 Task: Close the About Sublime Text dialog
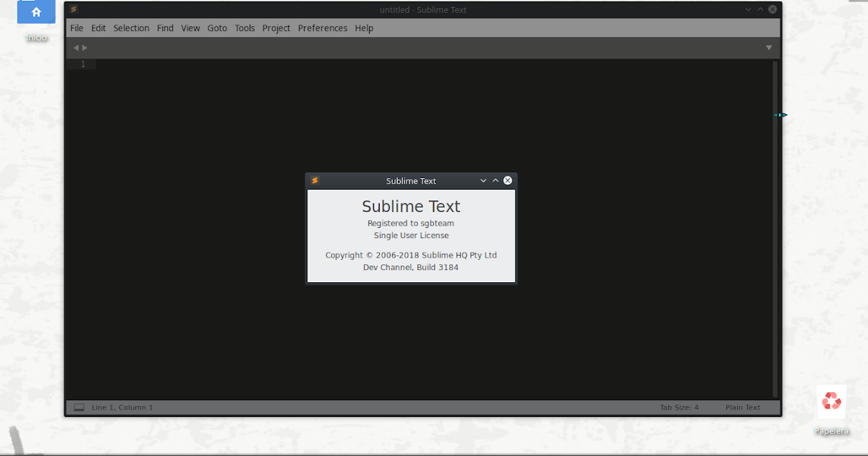508,181
